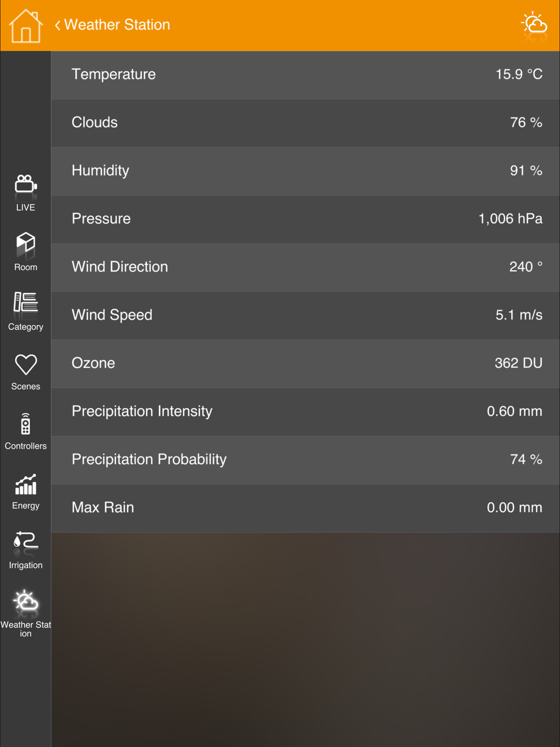Open the Energy chart section
Viewport: 560px width, 747px height.
click(26, 491)
